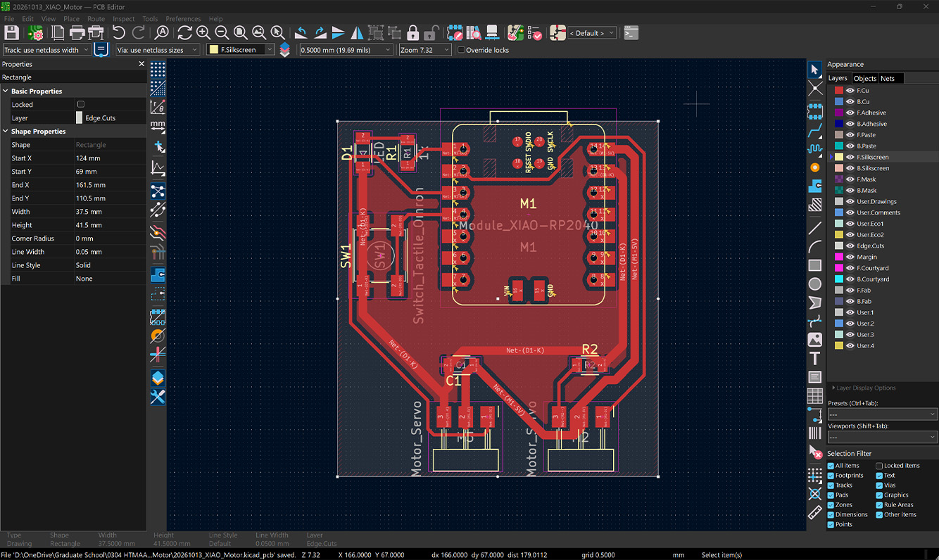Viewport: 939px width, 560px height.
Task: Select the Delete tool with red X
Action: click(815, 452)
